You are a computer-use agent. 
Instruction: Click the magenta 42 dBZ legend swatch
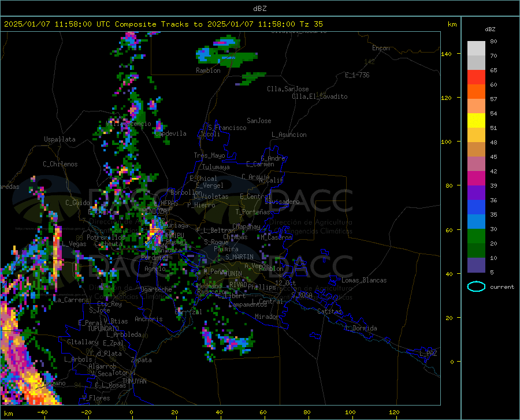click(476, 179)
